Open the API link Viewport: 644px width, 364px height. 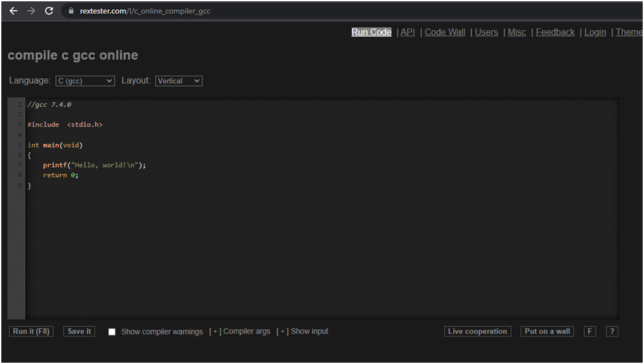[x=407, y=32]
